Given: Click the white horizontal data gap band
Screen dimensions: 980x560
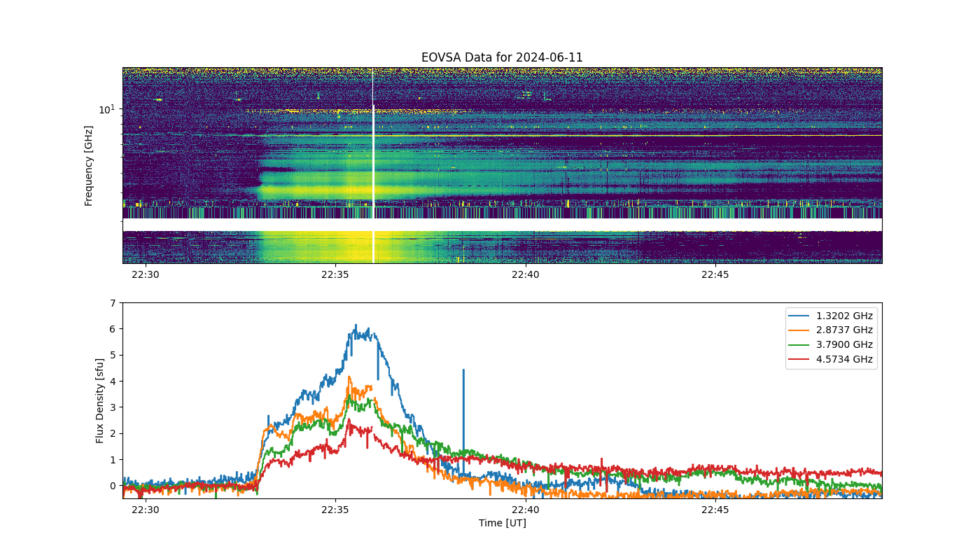Looking at the screenshot, I should (502, 225).
